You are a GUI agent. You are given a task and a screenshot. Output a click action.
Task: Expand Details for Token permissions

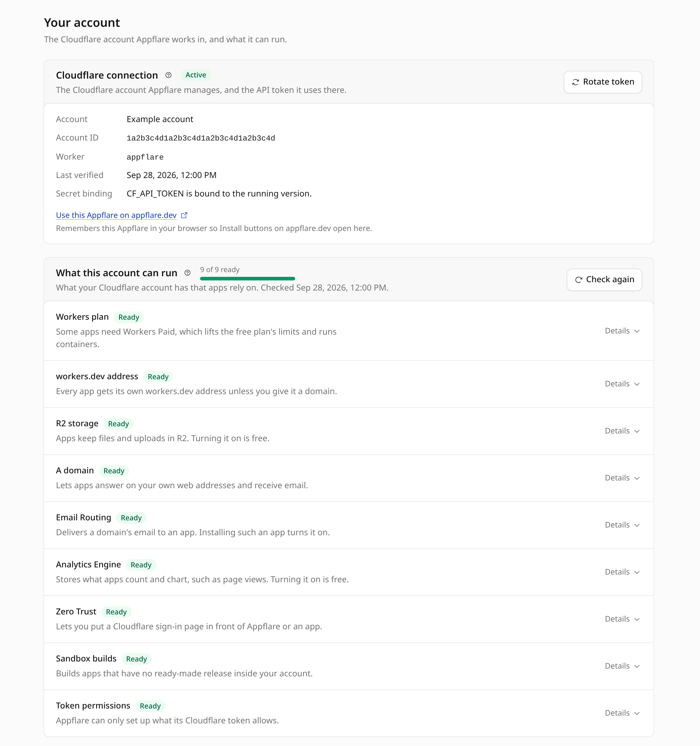(x=622, y=713)
